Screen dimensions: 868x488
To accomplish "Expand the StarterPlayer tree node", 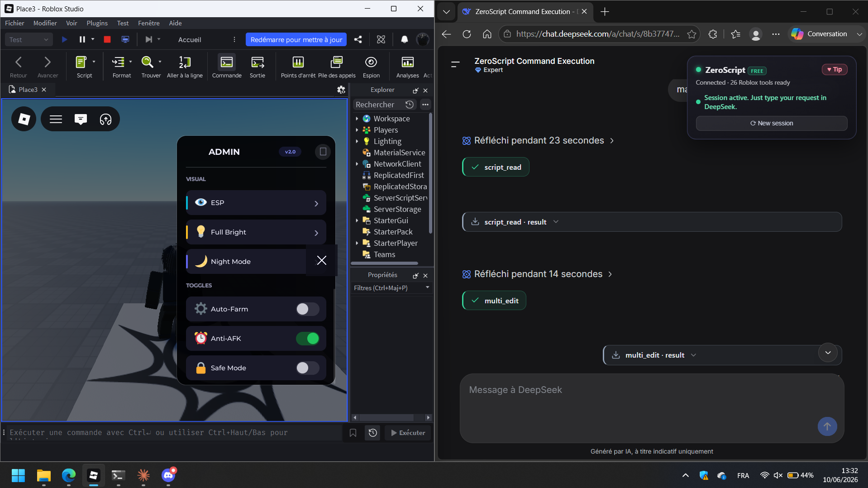I will point(357,243).
